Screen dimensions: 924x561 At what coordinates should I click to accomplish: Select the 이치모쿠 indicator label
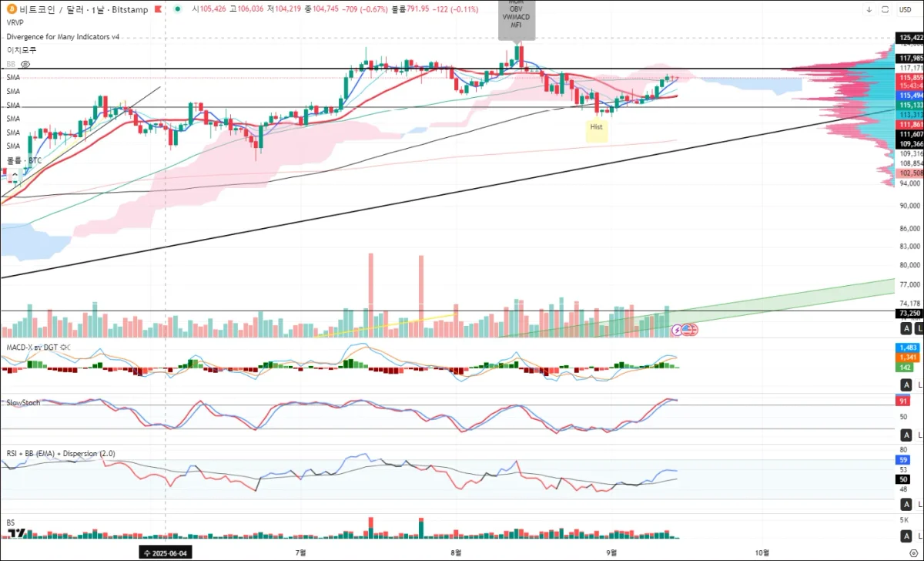tap(21, 49)
